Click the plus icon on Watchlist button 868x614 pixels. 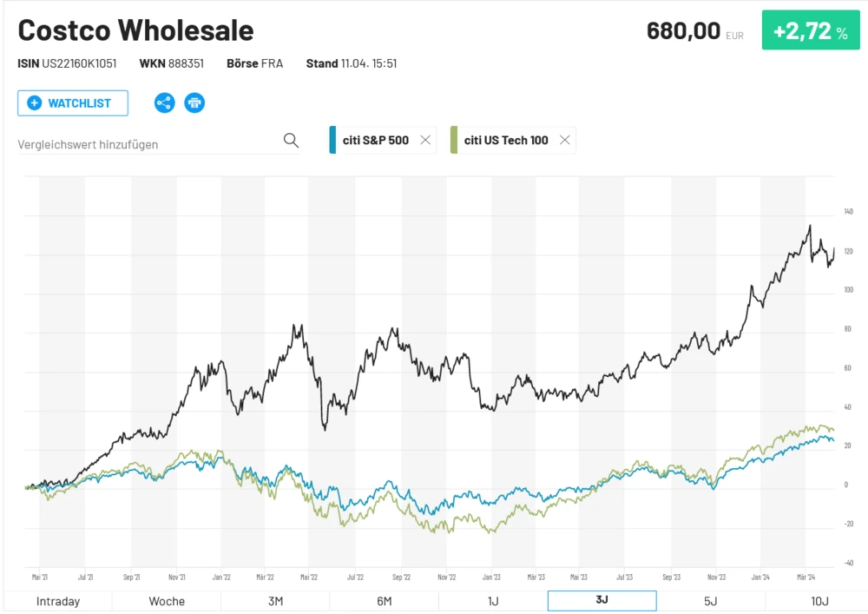click(x=35, y=102)
